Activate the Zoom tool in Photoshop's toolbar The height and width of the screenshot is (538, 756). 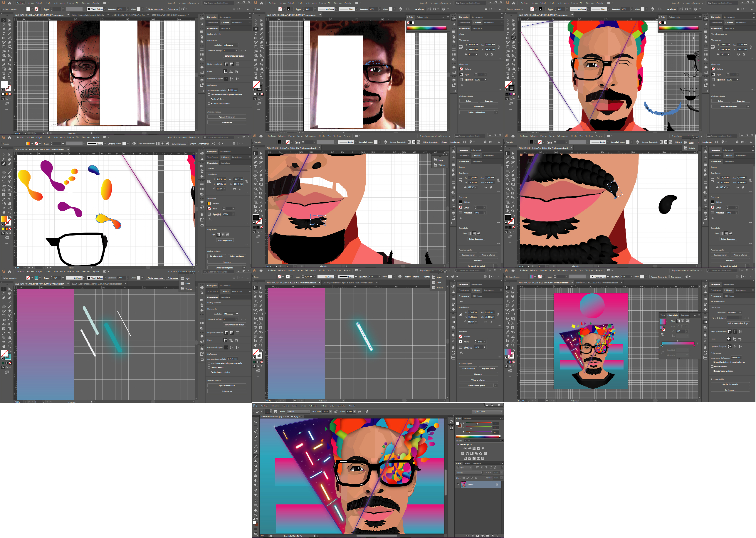click(x=256, y=515)
